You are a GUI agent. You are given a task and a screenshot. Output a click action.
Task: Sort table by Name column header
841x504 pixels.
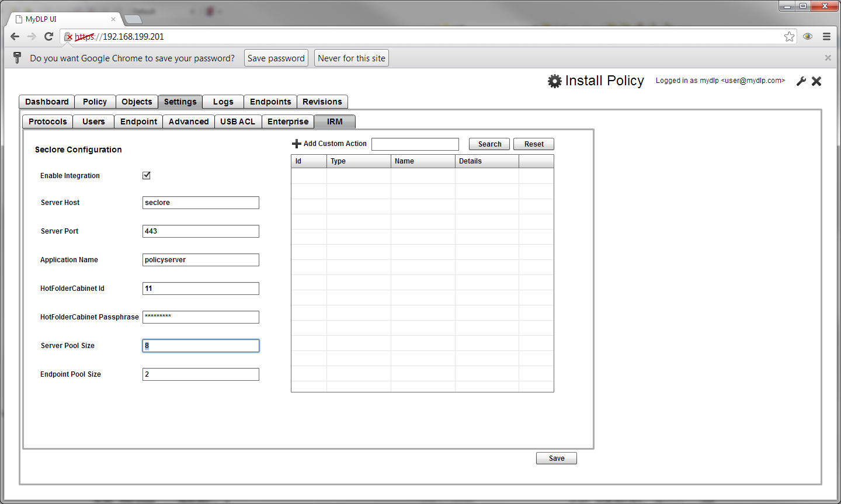[x=423, y=161]
